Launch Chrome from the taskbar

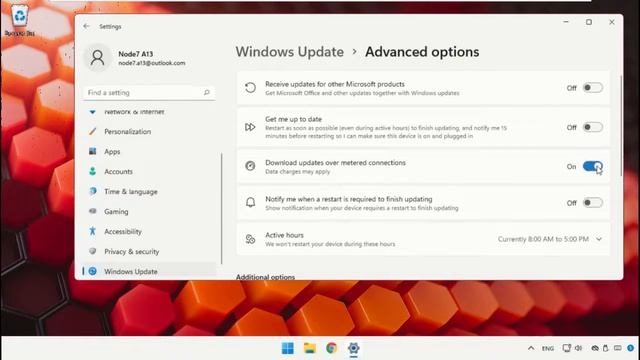[x=332, y=348]
